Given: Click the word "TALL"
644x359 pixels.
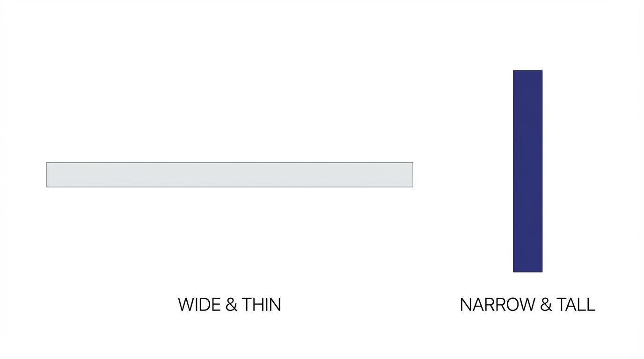Looking at the screenshot, I should [576, 305].
